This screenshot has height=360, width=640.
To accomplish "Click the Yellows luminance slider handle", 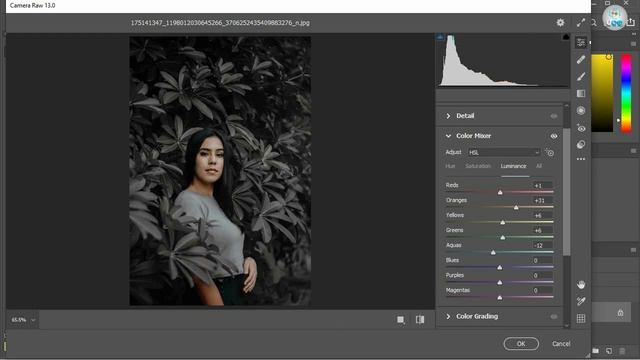I will pos(503,222).
